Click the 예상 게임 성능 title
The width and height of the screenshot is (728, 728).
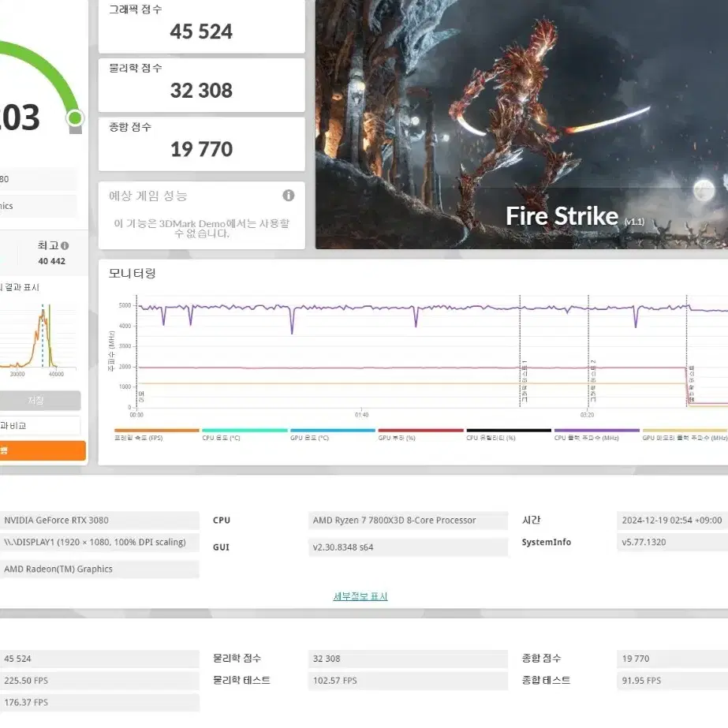click(148, 196)
